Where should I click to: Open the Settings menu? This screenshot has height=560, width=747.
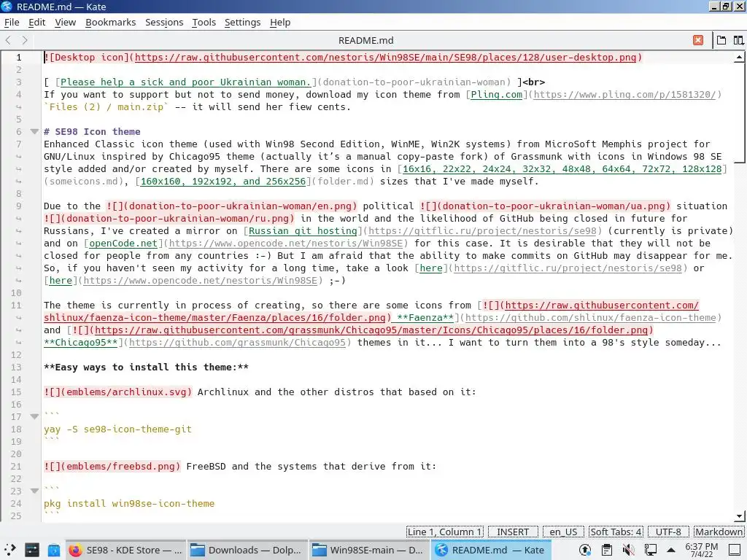(242, 23)
